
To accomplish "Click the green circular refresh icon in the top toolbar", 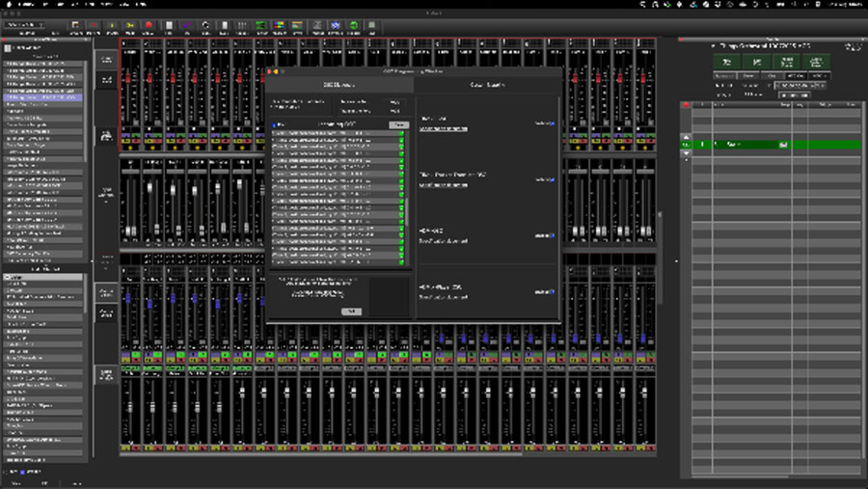I will tap(354, 25).
